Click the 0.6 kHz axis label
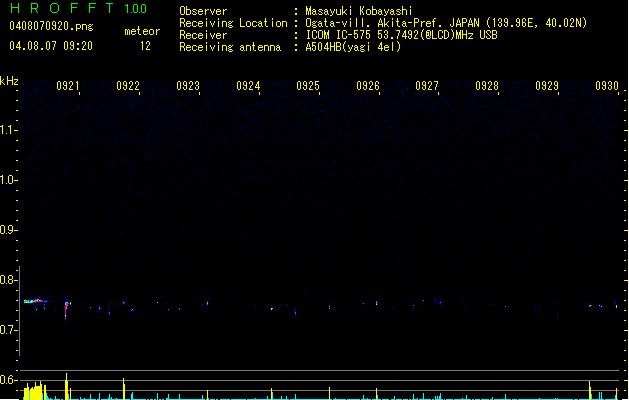629x400 pixels. coord(7,380)
